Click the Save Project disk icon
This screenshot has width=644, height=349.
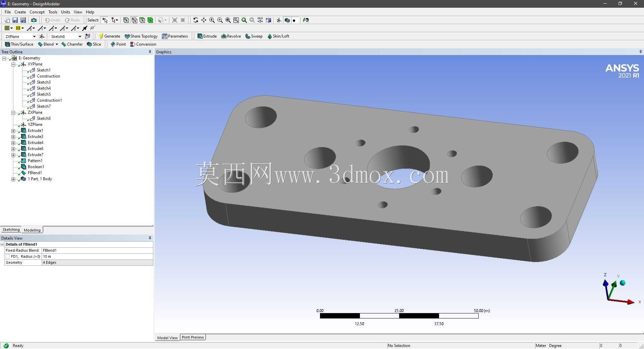[x=15, y=20]
